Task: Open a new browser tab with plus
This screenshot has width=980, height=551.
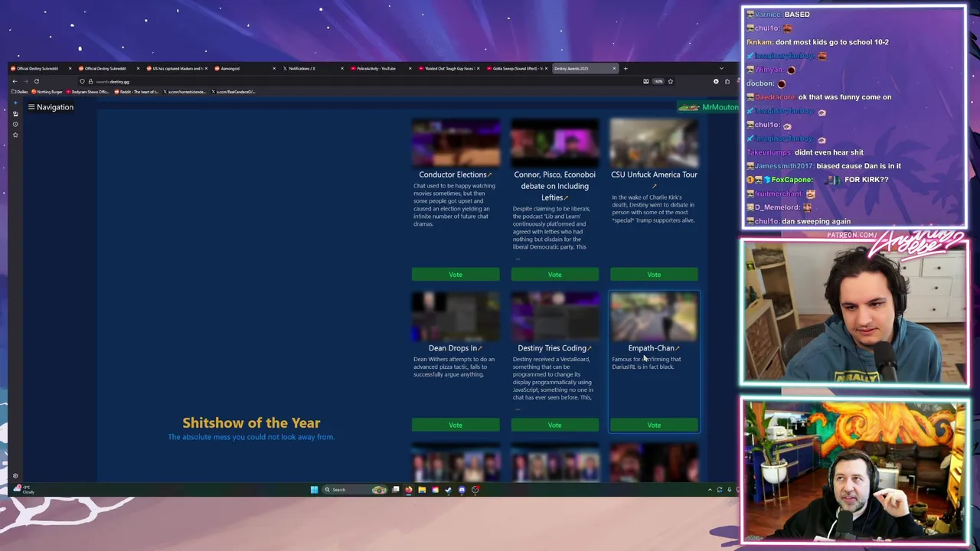Action: (625, 69)
